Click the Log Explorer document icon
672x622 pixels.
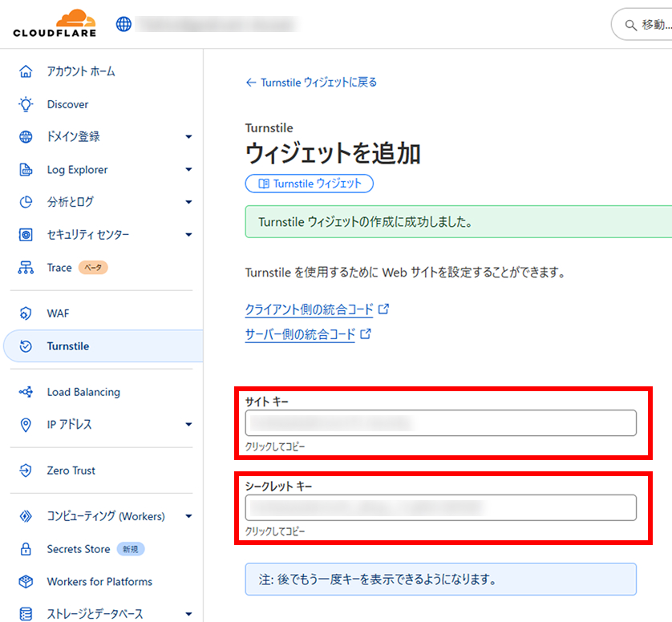coord(26,170)
